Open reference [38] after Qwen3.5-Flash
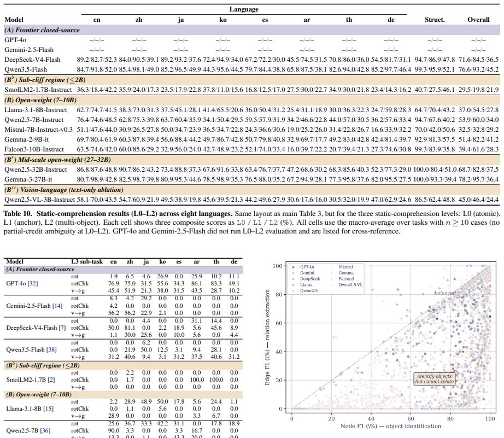Viewport: 504px width, 438px height. 51,349
